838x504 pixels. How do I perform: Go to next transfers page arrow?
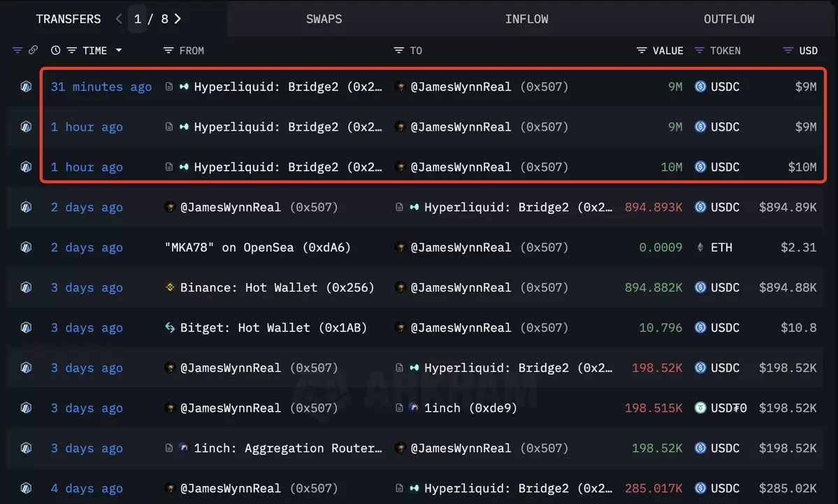pos(178,19)
